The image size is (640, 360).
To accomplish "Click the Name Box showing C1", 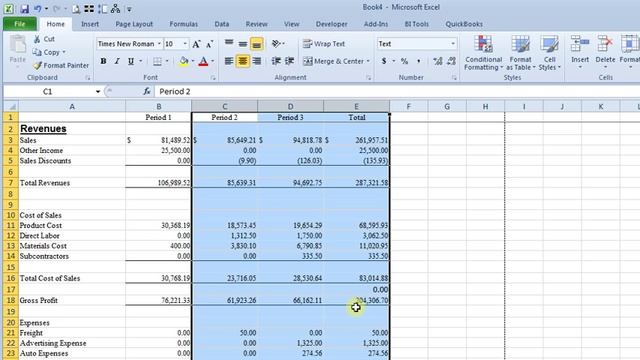I will (x=48, y=91).
